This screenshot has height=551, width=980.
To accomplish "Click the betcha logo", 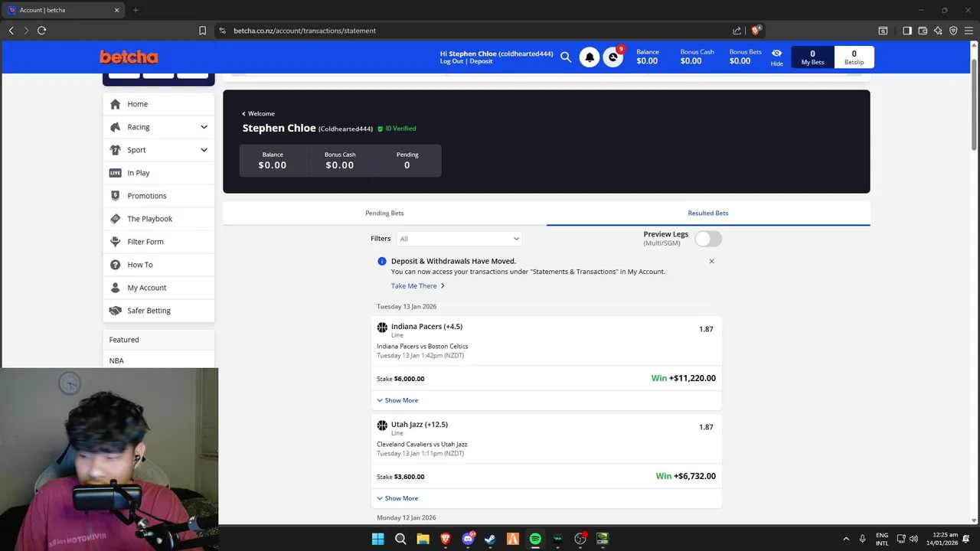I will point(129,57).
